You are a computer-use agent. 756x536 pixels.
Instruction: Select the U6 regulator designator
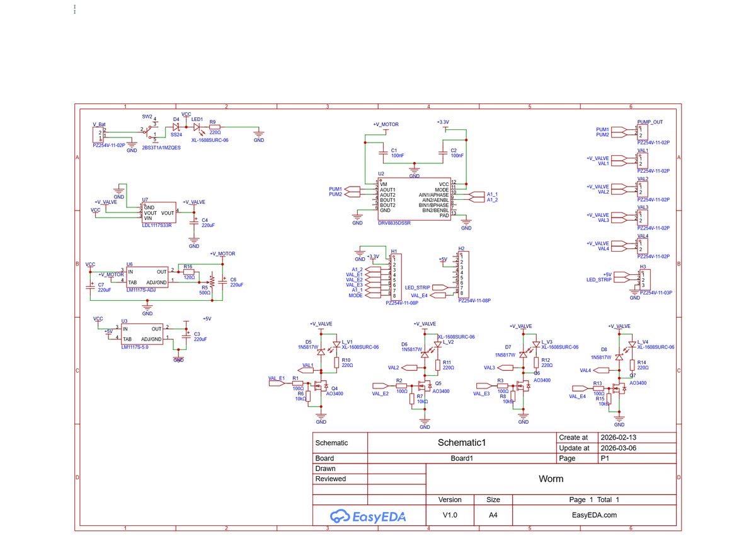tap(129, 264)
